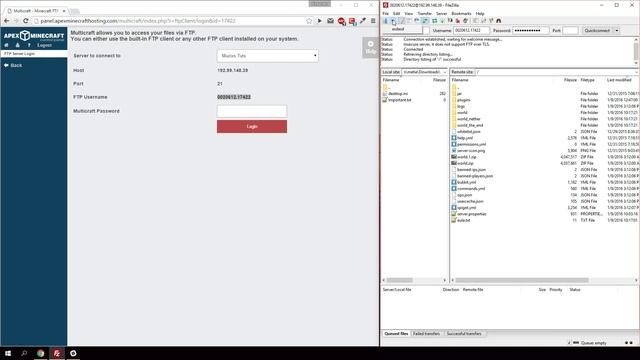Toggle processing of transfer queue
Image resolution: width=640 pixels, height=360 pixels.
pyautogui.click(x=442, y=20)
